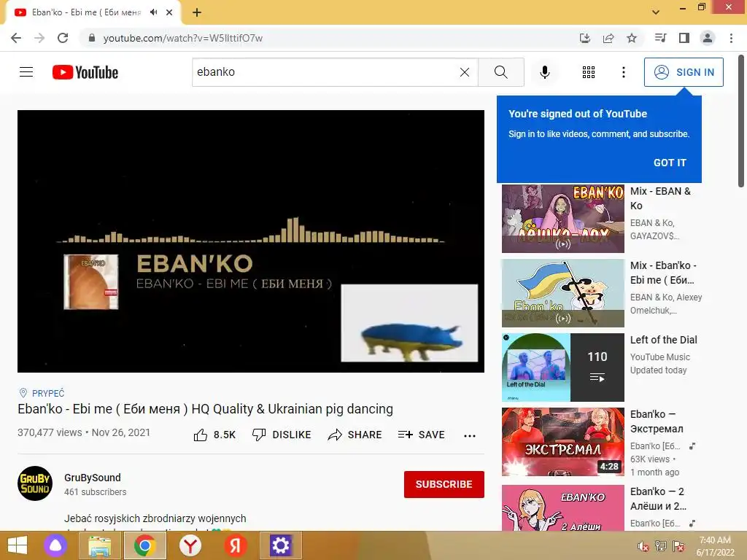The height and width of the screenshot is (560, 747).
Task: Clear the search text with the X icon
Action: pyautogui.click(x=465, y=72)
